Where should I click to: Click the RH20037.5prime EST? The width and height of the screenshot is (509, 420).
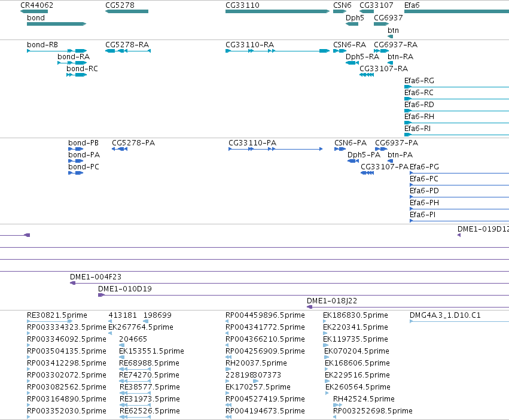point(228,369)
